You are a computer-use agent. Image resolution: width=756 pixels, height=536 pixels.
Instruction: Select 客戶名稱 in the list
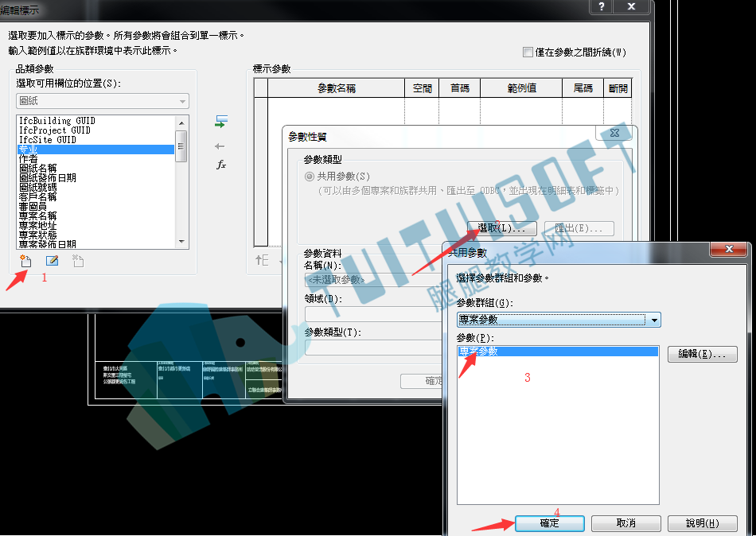click(96, 196)
